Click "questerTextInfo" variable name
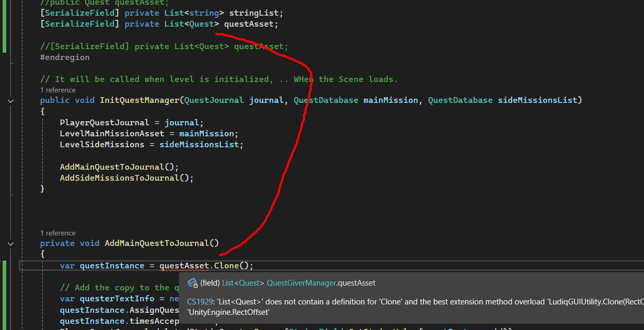644x330 pixels. pos(117,299)
